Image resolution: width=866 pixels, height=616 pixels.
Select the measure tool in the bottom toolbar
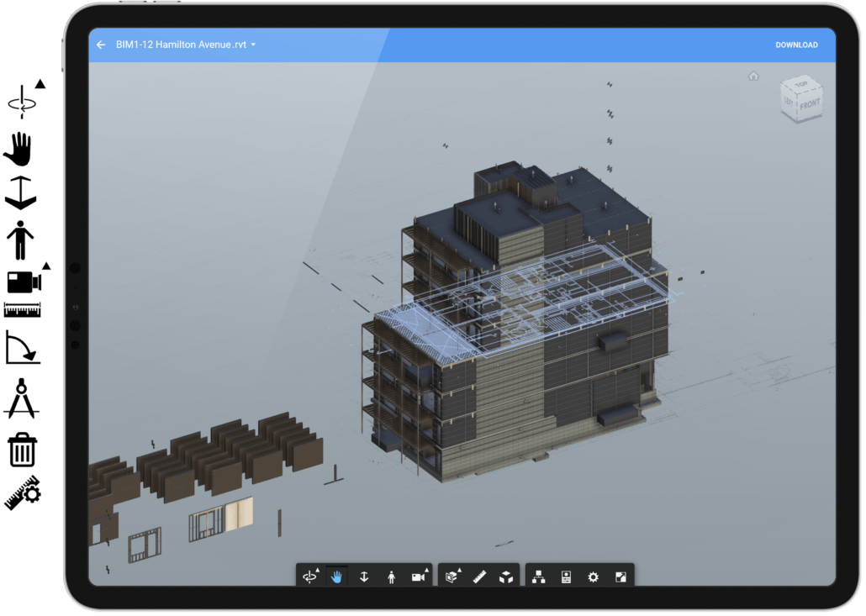click(480, 576)
